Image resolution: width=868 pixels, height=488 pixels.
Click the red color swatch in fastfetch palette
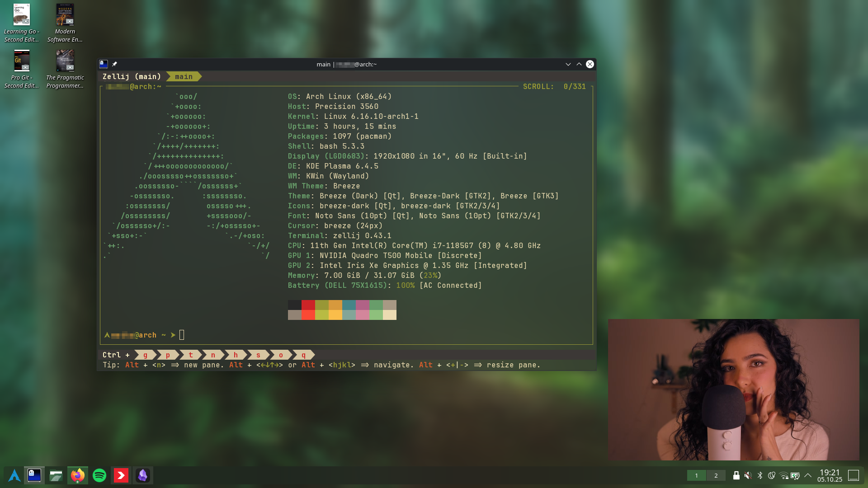point(308,305)
